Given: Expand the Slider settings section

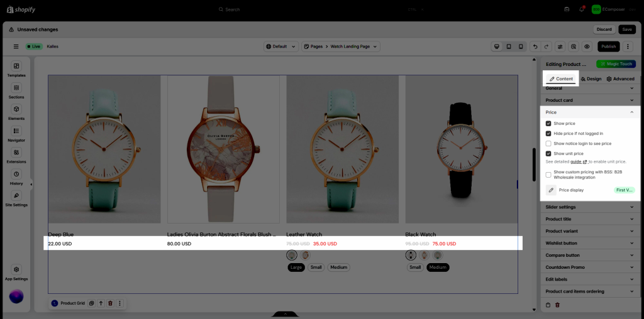Looking at the screenshot, I should 590,207.
